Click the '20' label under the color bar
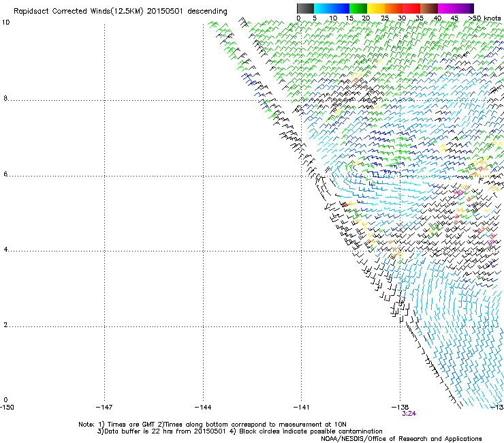This screenshot has width=504, height=443. tap(366, 18)
